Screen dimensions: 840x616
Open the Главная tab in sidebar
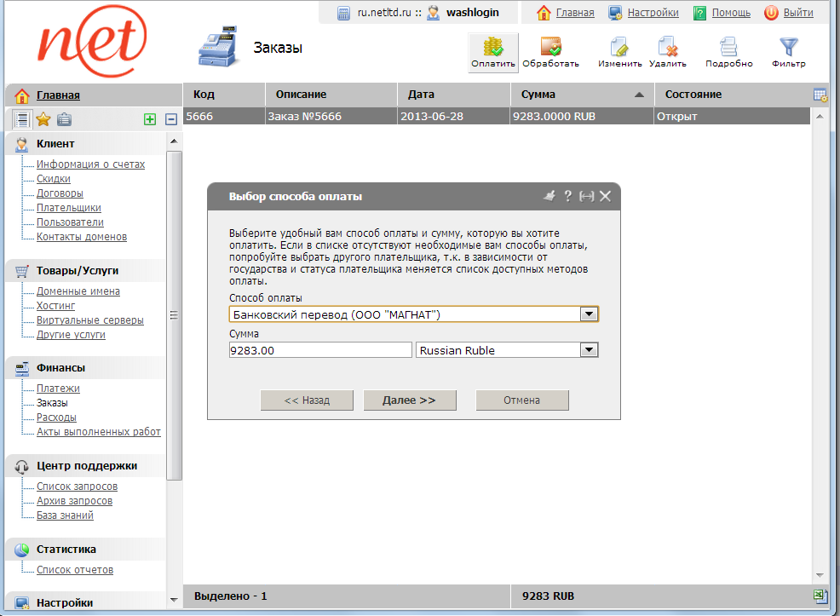[58, 95]
